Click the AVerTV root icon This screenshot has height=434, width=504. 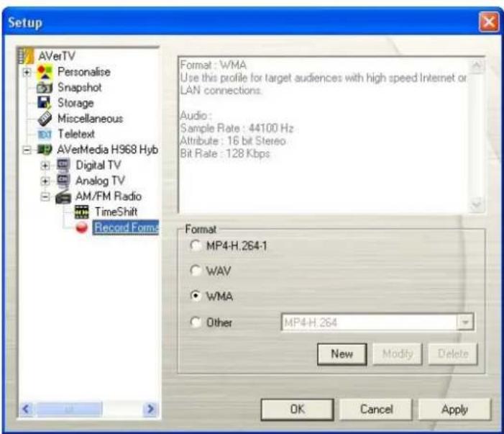pyautogui.click(x=26, y=55)
